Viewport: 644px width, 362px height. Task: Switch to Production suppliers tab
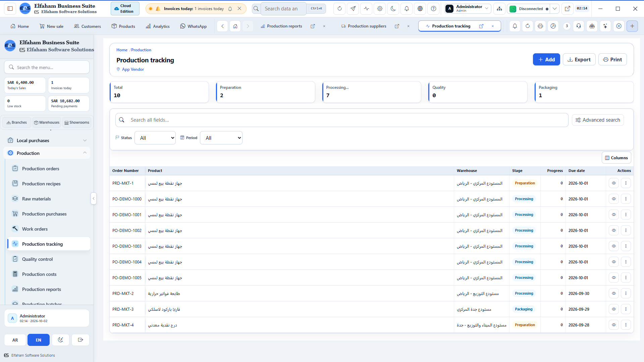click(x=367, y=26)
